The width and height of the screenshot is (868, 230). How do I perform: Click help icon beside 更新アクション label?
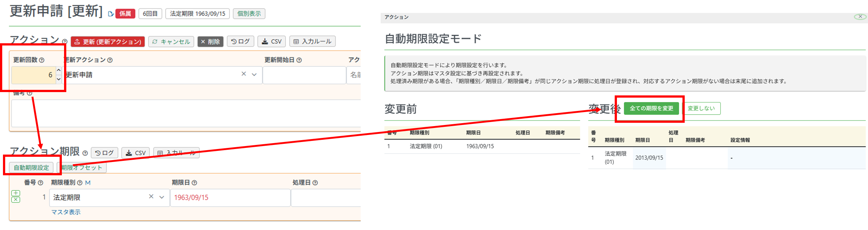click(110, 60)
